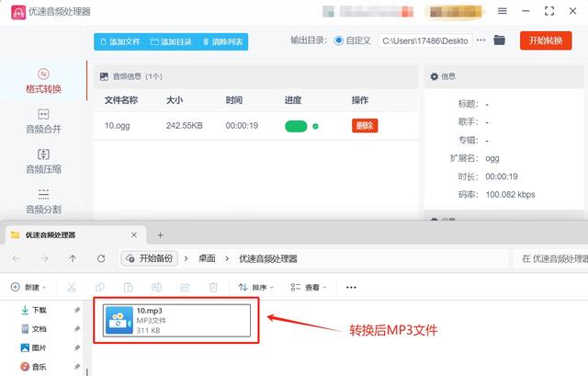Select the 自定义 output directory radio button
Image resolution: width=588 pixels, height=376 pixels.
coord(338,40)
